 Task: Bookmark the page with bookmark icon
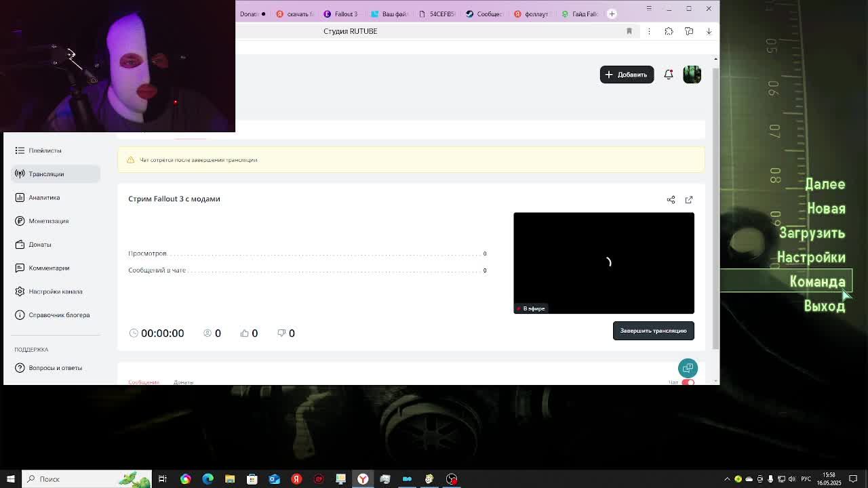point(629,31)
